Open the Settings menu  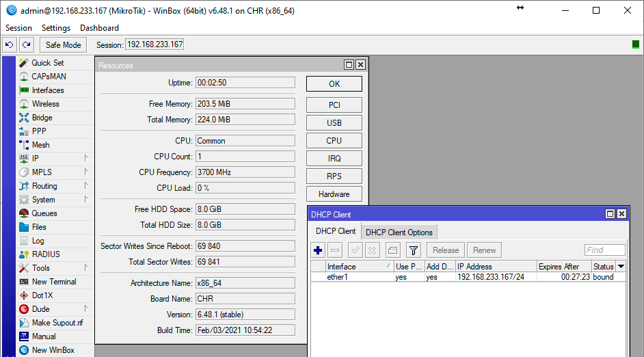[56, 28]
